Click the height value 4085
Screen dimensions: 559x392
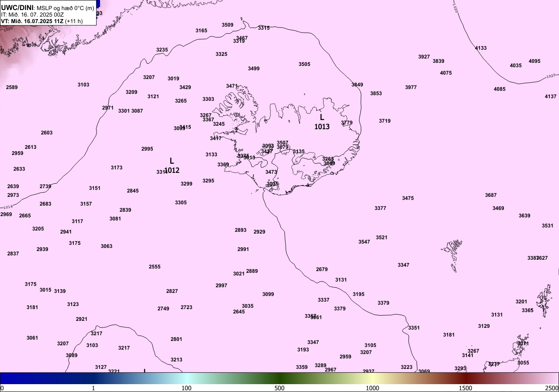[500, 89]
